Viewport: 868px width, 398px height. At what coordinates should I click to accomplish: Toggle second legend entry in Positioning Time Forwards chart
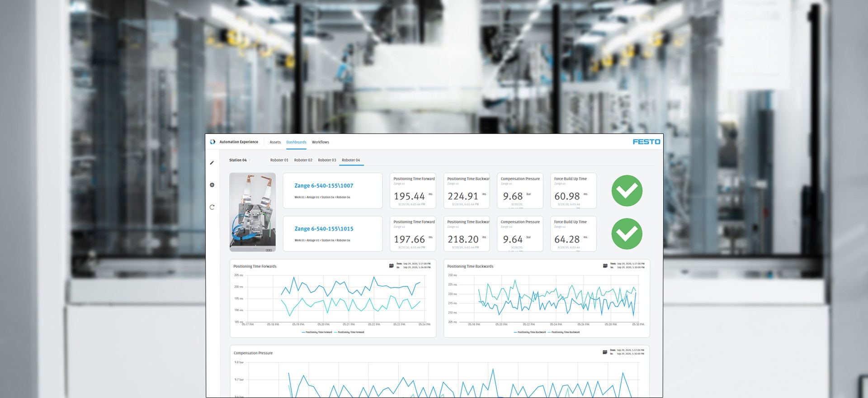coord(349,332)
